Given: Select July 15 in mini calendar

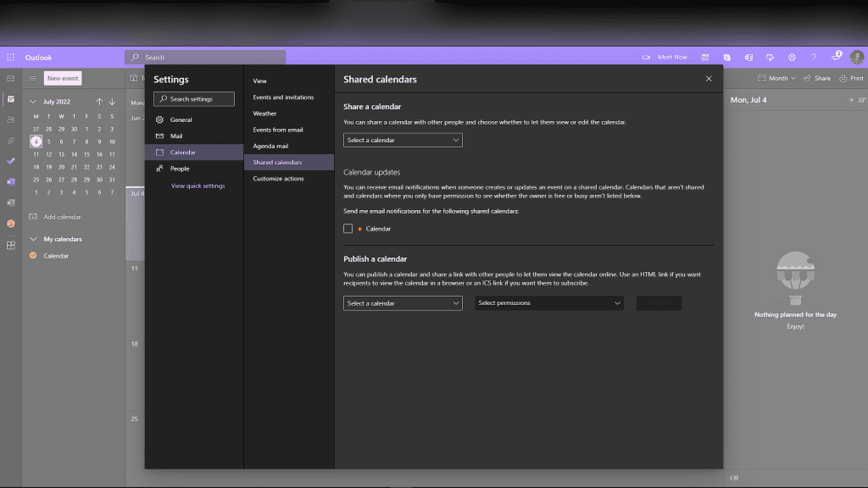Looking at the screenshot, I should point(86,154).
